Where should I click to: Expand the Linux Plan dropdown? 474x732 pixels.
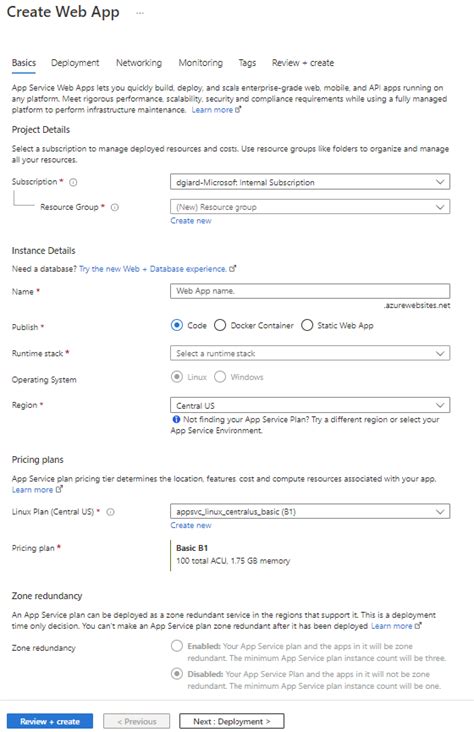click(x=310, y=512)
